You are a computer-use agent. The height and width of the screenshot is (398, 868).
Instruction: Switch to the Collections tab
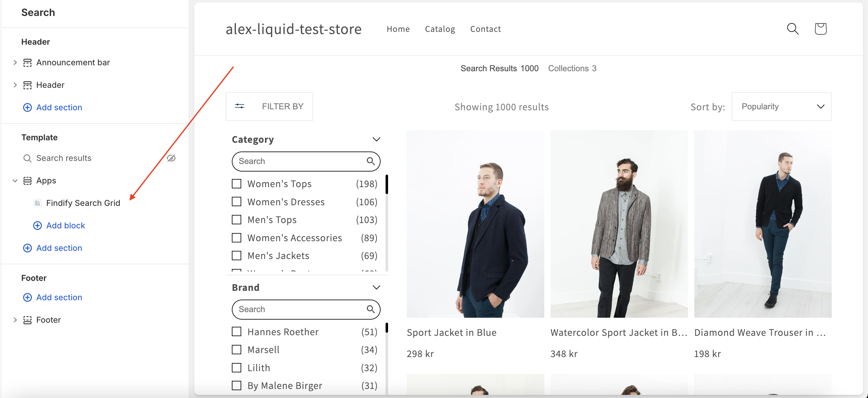click(572, 68)
